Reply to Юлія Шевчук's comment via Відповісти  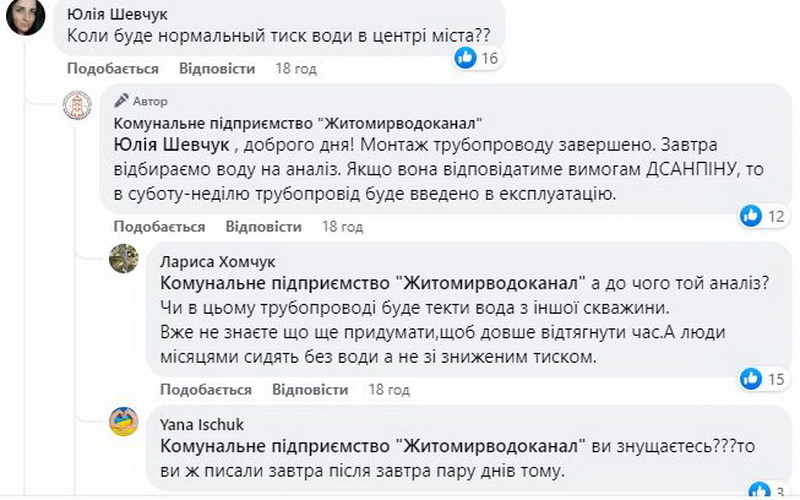(x=217, y=69)
